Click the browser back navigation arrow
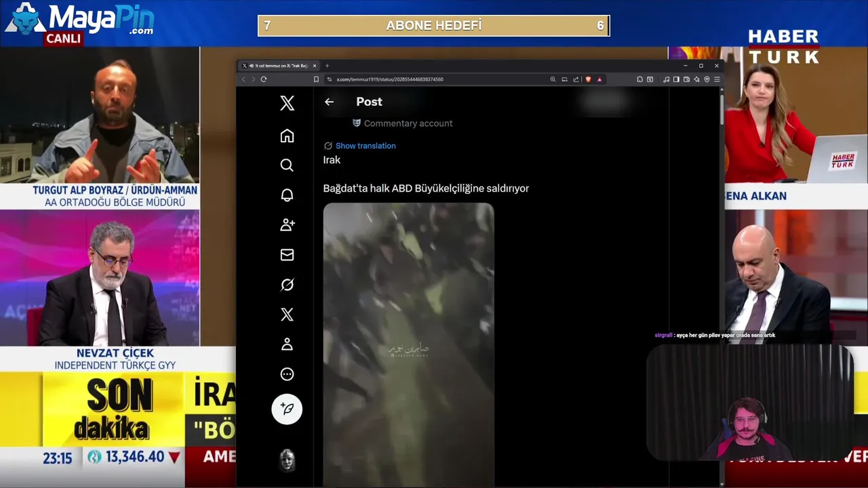 coord(243,79)
